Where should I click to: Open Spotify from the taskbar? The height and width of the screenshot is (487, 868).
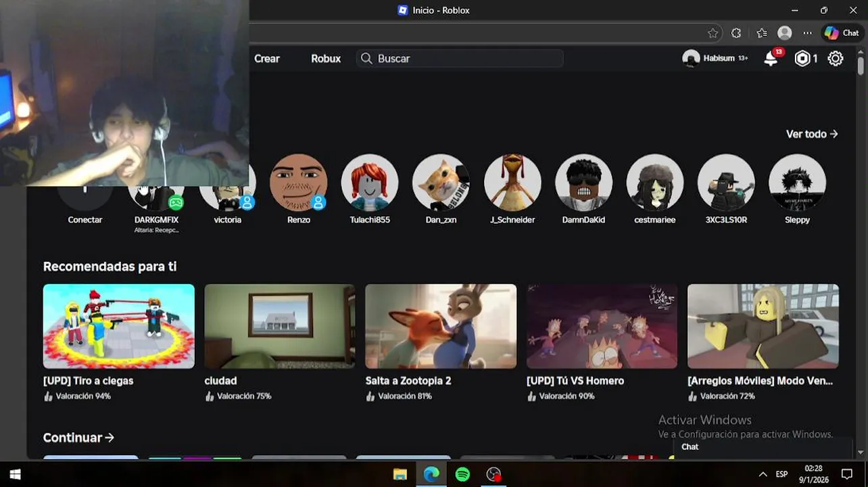pyautogui.click(x=462, y=474)
